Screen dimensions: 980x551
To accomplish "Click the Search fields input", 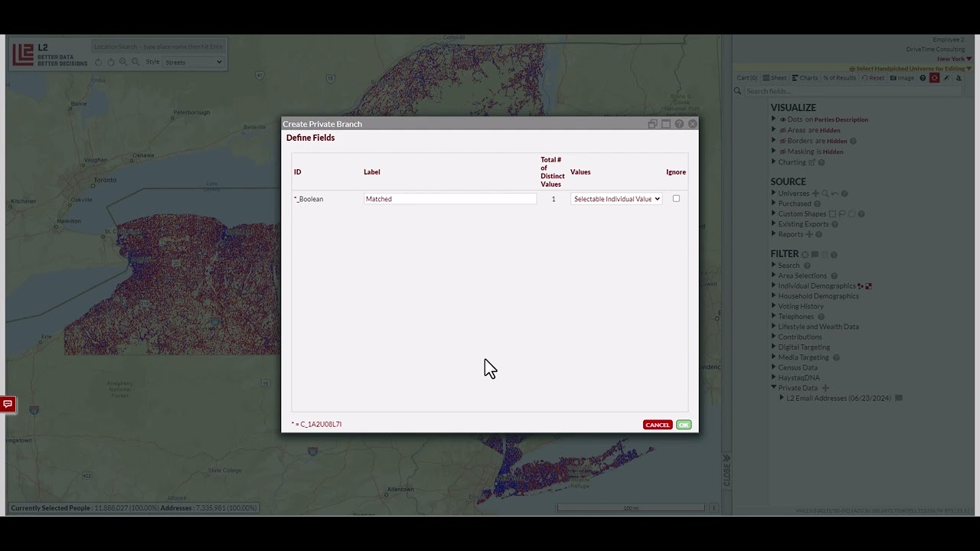I will pos(854,91).
